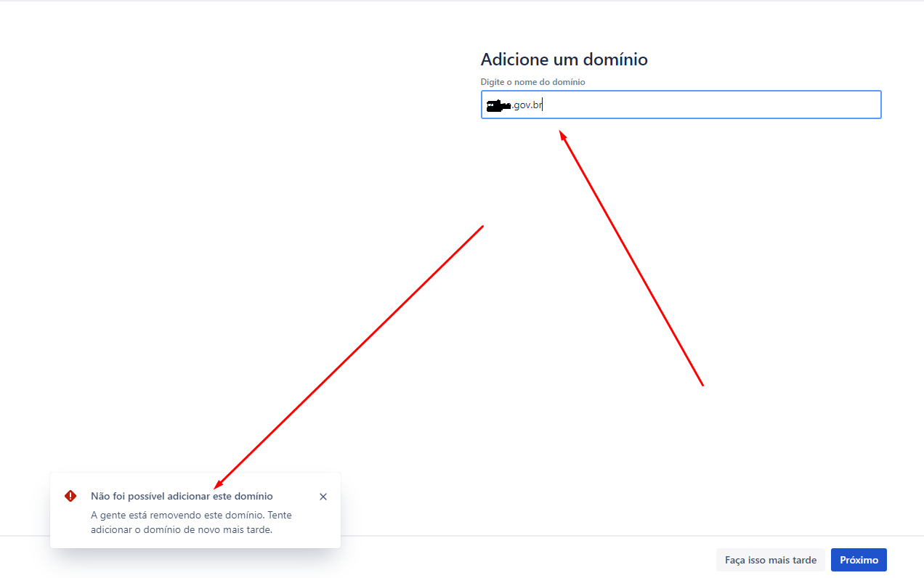Viewport: 924px width, 578px height.
Task: Click the red error warning icon
Action: [x=70, y=496]
